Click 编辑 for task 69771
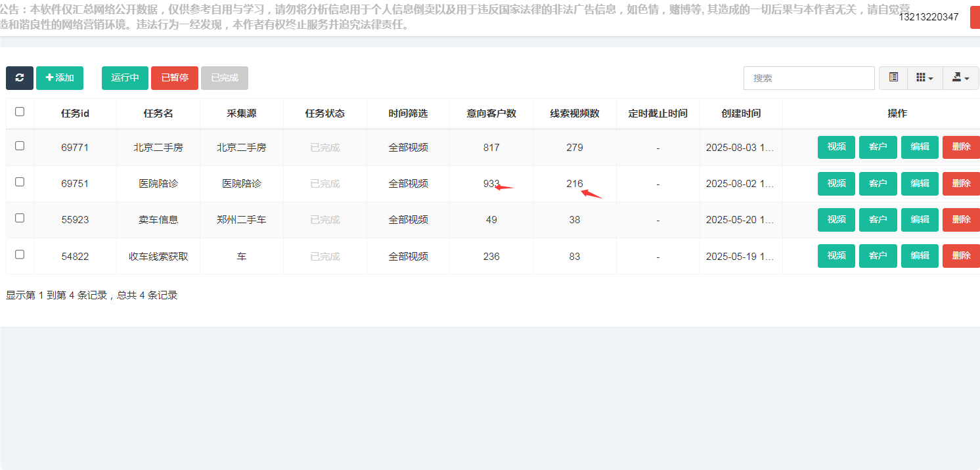The height and width of the screenshot is (470, 980). coord(920,147)
